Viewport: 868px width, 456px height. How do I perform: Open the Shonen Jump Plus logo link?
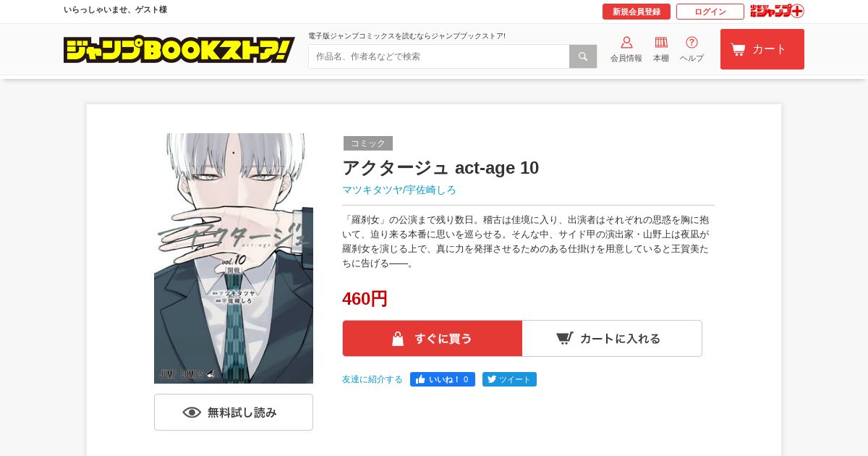click(x=777, y=11)
